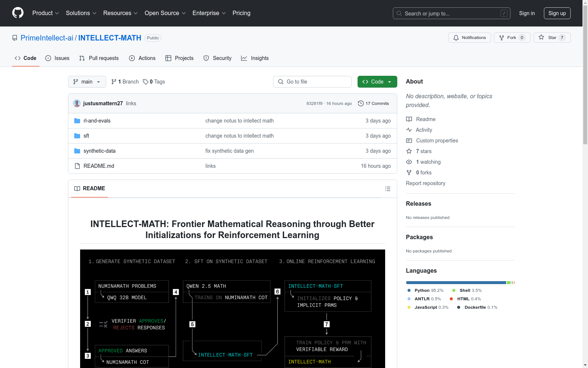588x368 pixels.
Task: Click the Sign up button
Action: [x=557, y=13]
